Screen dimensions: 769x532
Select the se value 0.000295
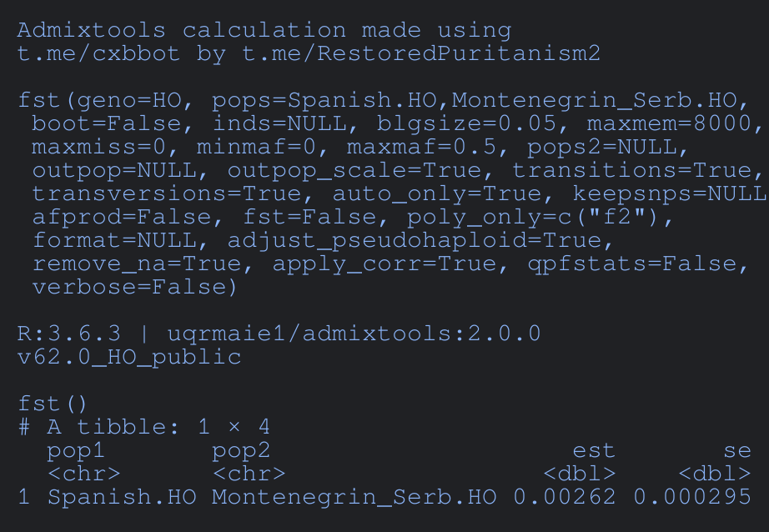click(x=691, y=498)
